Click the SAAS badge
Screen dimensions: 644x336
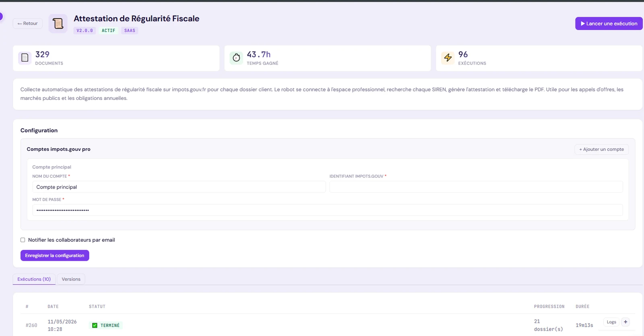pyautogui.click(x=130, y=31)
